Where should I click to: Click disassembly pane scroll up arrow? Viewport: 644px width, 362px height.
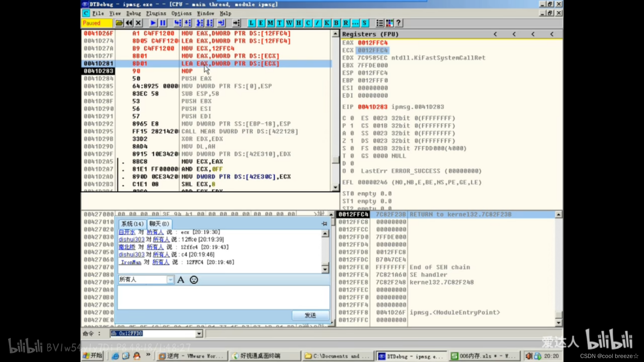click(x=335, y=34)
